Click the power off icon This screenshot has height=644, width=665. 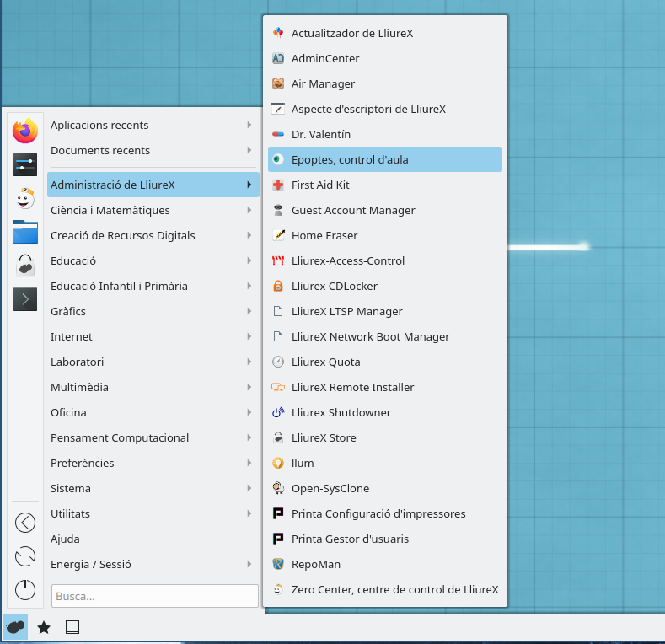click(25, 590)
